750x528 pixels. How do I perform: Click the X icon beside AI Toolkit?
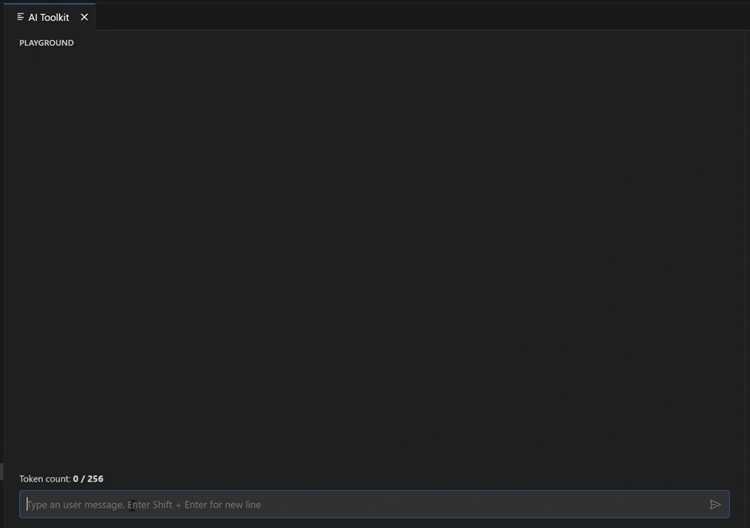click(84, 17)
